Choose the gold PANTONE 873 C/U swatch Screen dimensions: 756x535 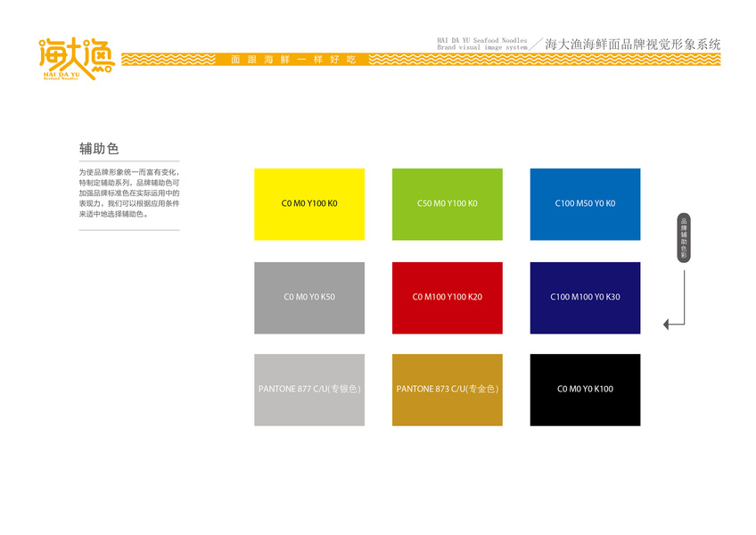pyautogui.click(x=447, y=390)
